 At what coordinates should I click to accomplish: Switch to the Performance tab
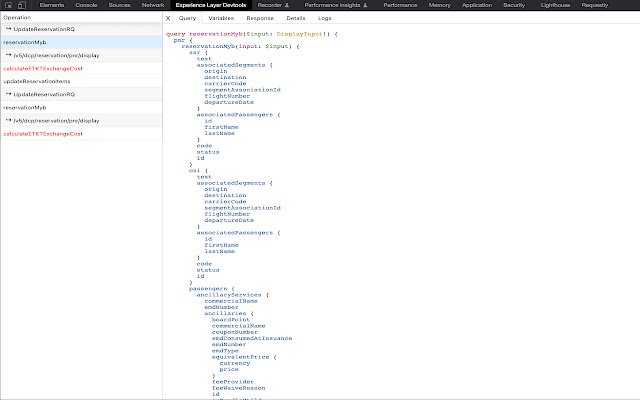[400, 5]
